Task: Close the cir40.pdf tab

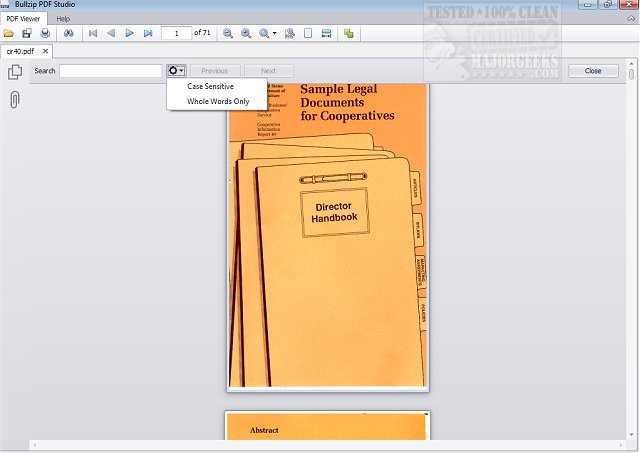Action: coord(45,51)
